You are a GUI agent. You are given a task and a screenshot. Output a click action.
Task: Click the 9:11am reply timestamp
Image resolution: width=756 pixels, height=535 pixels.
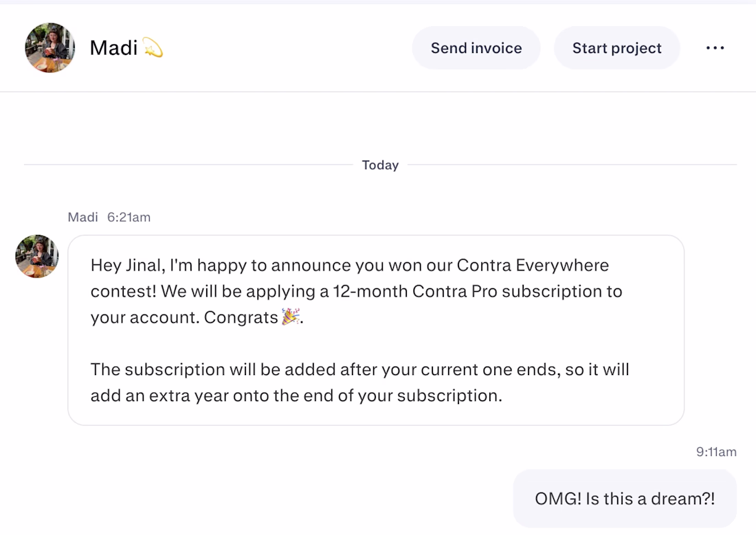pos(715,452)
